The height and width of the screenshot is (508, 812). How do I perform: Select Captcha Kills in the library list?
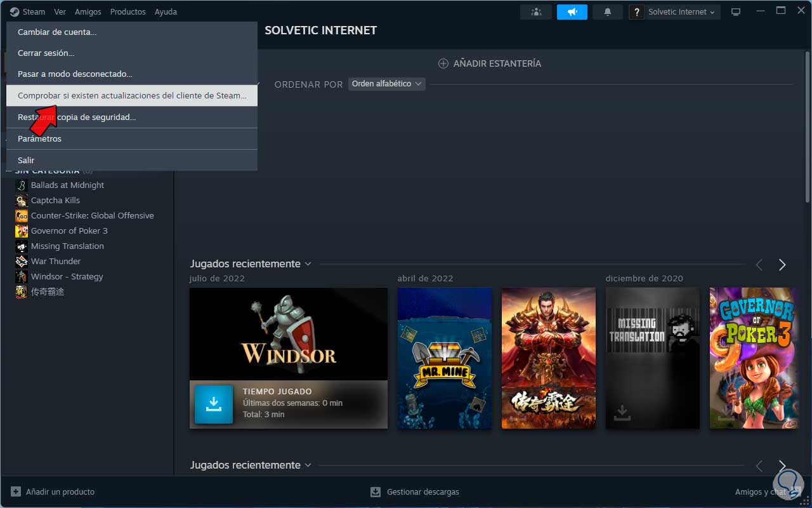pyautogui.click(x=55, y=200)
